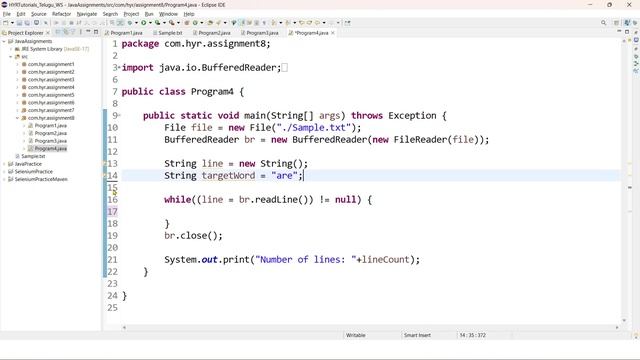
Task: Expand the JRE System Library node
Action: point(11,49)
